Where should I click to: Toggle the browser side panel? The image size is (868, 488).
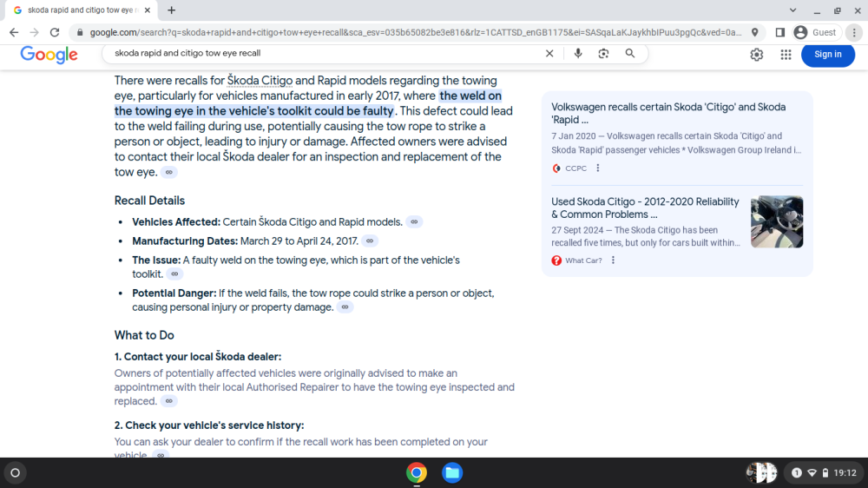tap(780, 33)
